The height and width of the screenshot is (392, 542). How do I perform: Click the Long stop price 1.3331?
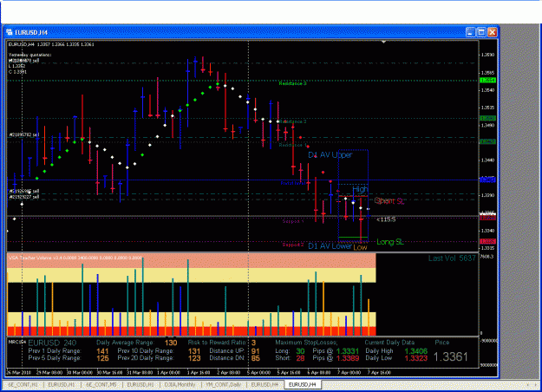pyautogui.click(x=348, y=351)
